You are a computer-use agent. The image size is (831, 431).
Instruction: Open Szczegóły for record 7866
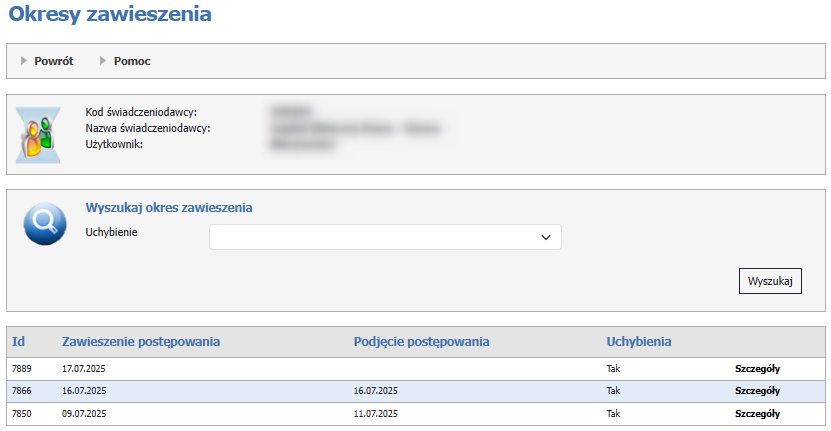[757, 391]
